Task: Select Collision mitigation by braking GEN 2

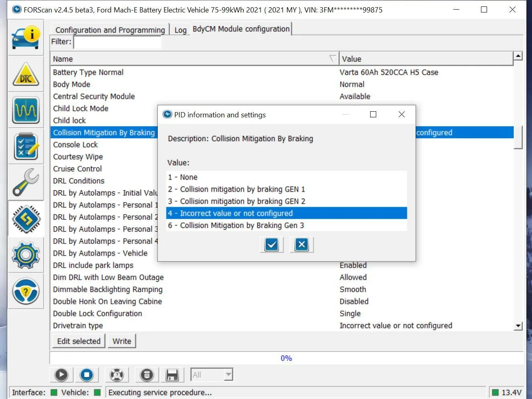Action: tap(287, 201)
